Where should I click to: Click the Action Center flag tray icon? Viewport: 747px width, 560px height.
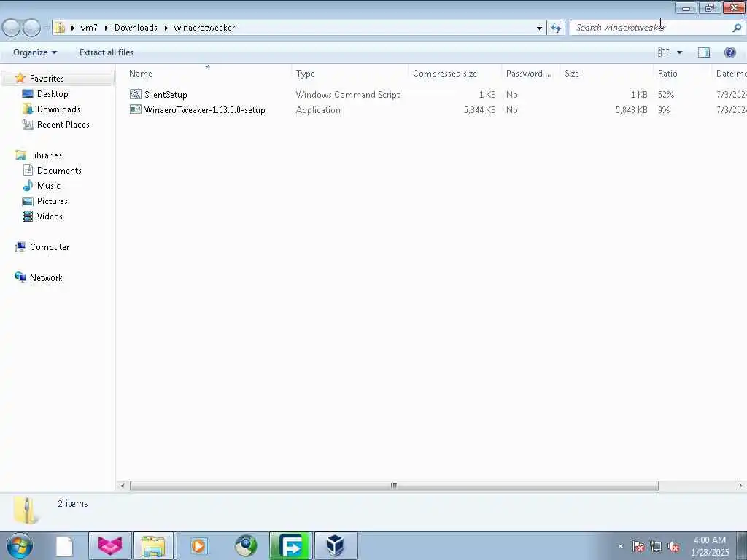click(638, 546)
